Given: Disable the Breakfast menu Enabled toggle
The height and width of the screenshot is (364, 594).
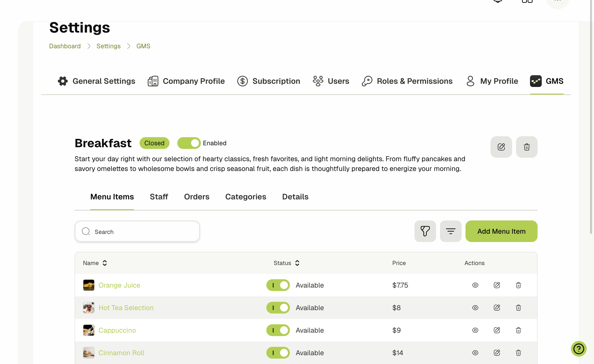Looking at the screenshot, I should coord(189,143).
